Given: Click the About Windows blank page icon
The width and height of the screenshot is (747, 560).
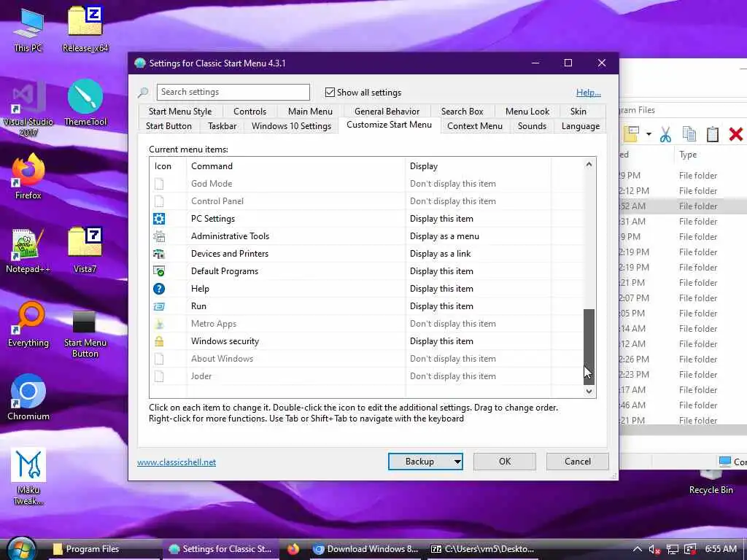Looking at the screenshot, I should click(158, 359).
